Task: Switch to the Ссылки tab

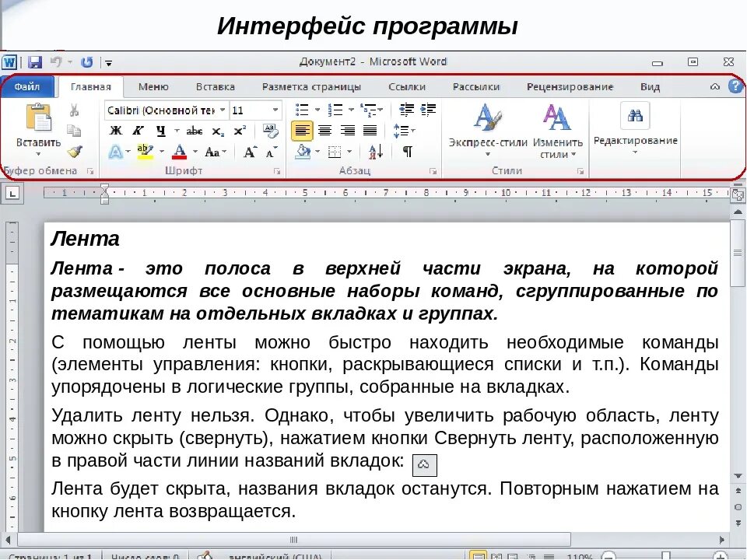Action: point(407,86)
